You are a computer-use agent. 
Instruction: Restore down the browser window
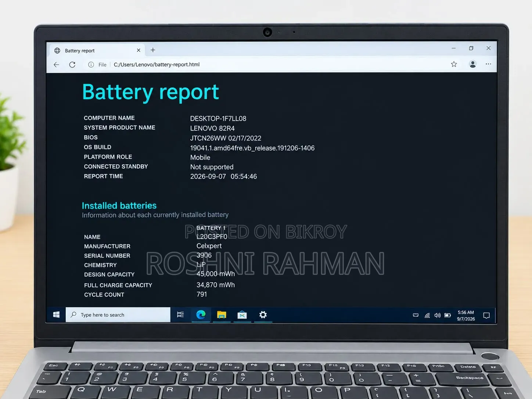pos(471,48)
